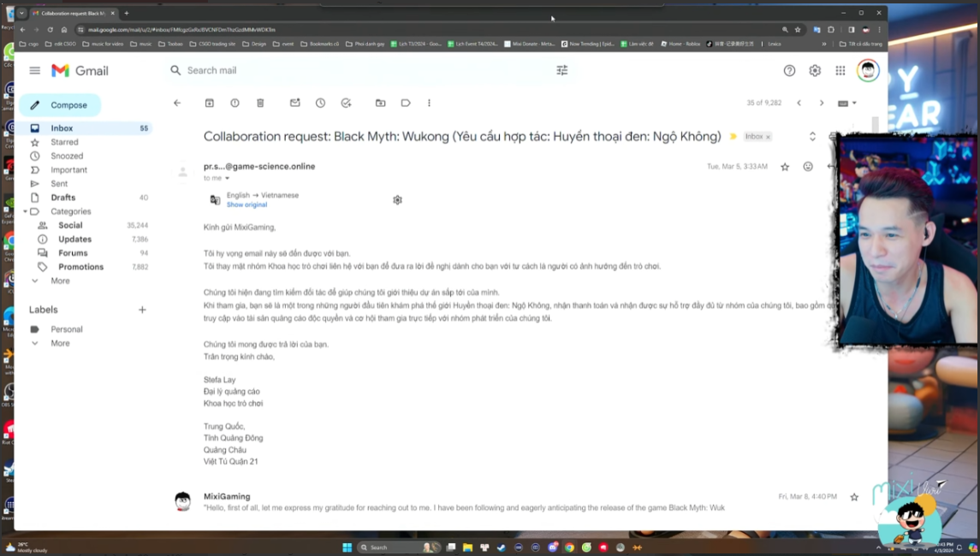Go to the newer conversation arrow
This screenshot has width=980, height=556.
(x=799, y=104)
